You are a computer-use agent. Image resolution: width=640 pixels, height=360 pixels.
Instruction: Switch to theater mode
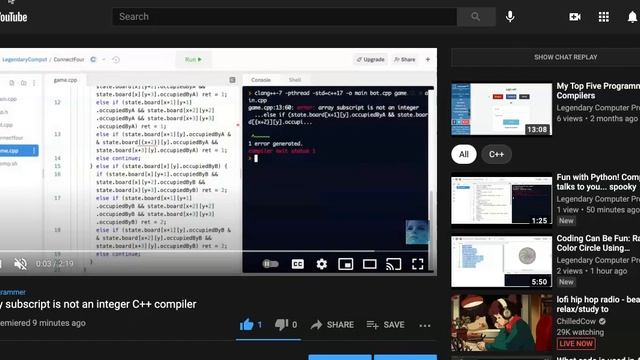click(x=370, y=264)
